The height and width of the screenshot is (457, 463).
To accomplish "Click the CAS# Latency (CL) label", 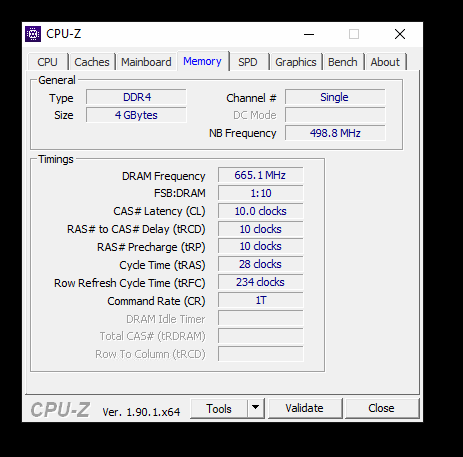I will [159, 211].
